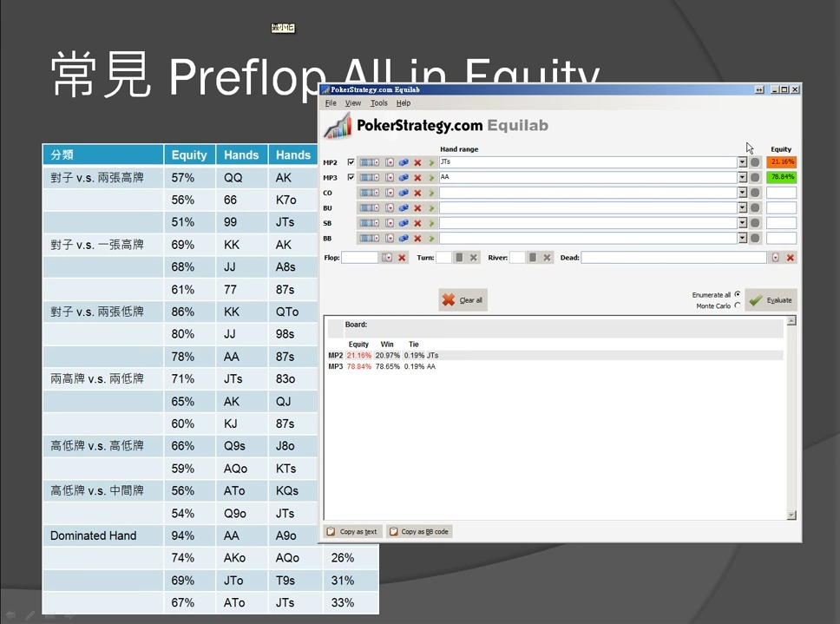The width and height of the screenshot is (840, 624).
Task: Click the Evaluate button
Action: 771,300
